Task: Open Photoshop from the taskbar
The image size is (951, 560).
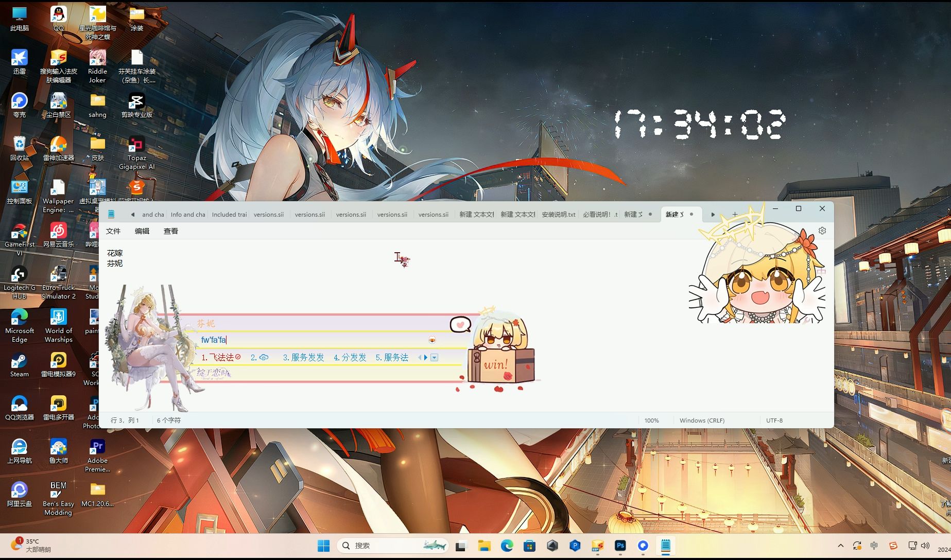Action: point(620,546)
